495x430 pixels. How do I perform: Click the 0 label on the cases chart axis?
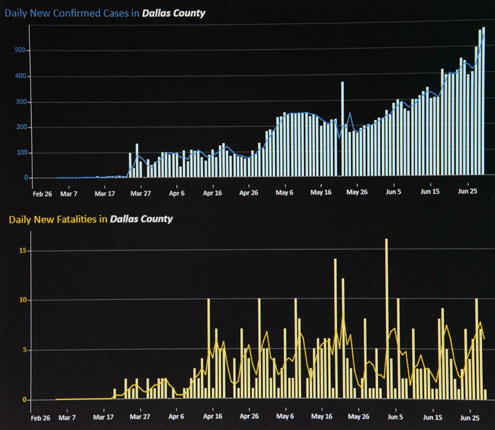click(26, 178)
